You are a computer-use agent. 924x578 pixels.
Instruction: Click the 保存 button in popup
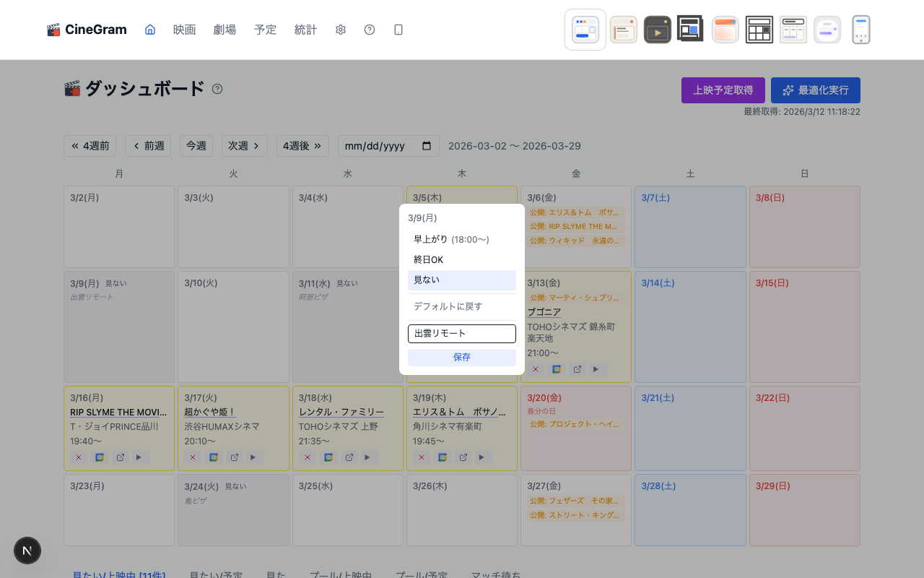tap(461, 358)
